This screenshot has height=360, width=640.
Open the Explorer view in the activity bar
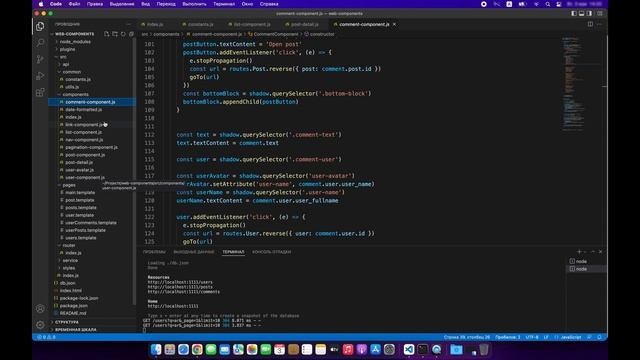pyautogui.click(x=40, y=27)
